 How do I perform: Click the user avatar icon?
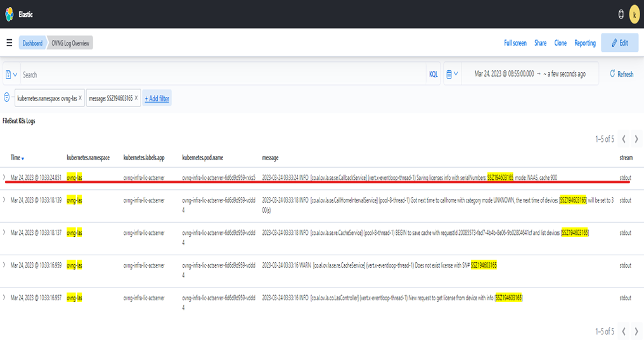tap(634, 14)
